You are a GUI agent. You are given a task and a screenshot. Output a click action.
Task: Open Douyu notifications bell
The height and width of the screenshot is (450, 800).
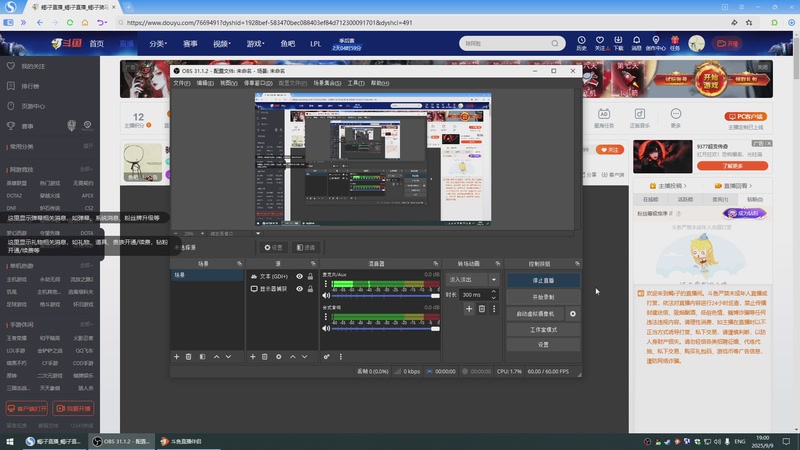(x=636, y=43)
